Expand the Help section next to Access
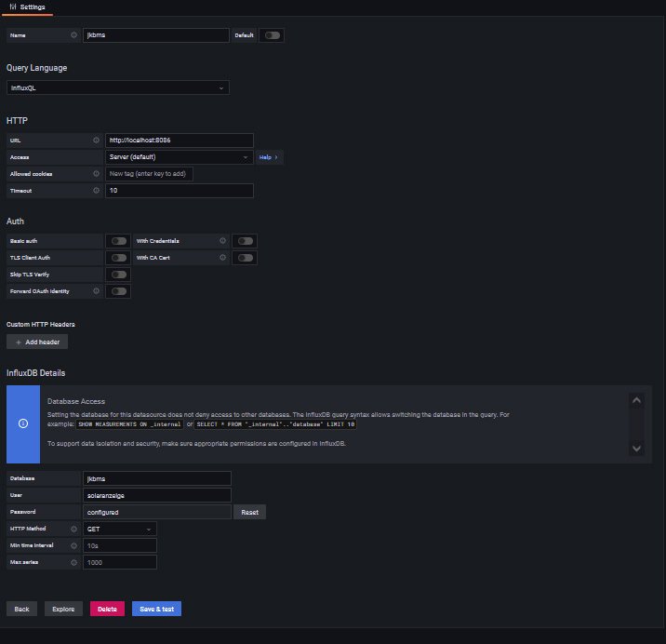The width and height of the screenshot is (666, 644). pyautogui.click(x=269, y=157)
